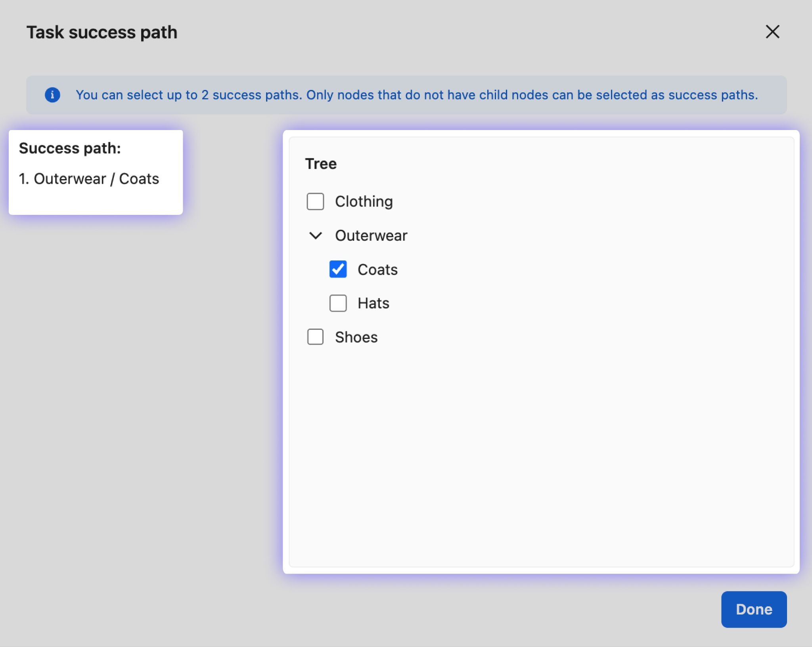Select the Coats label in tree
Screen dimensions: 812x647
(377, 270)
